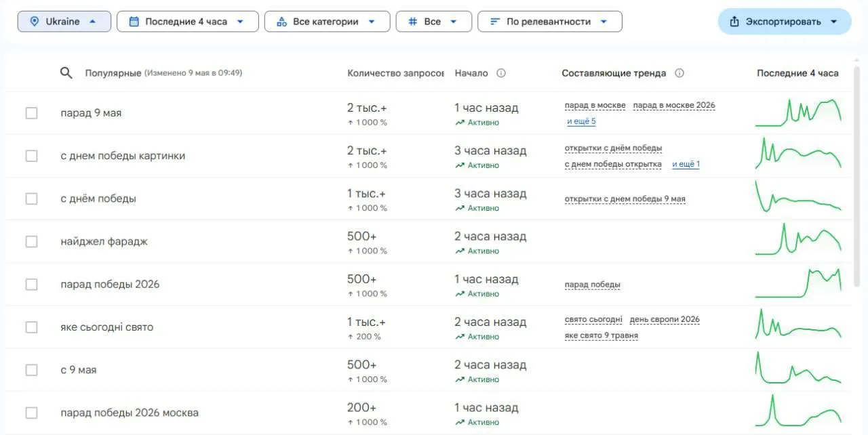
Task: Click the открытки с днём победы chip
Action: [x=613, y=148]
